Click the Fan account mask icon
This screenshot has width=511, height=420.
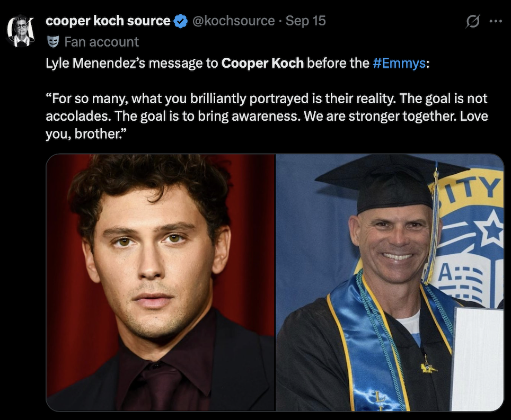52,41
